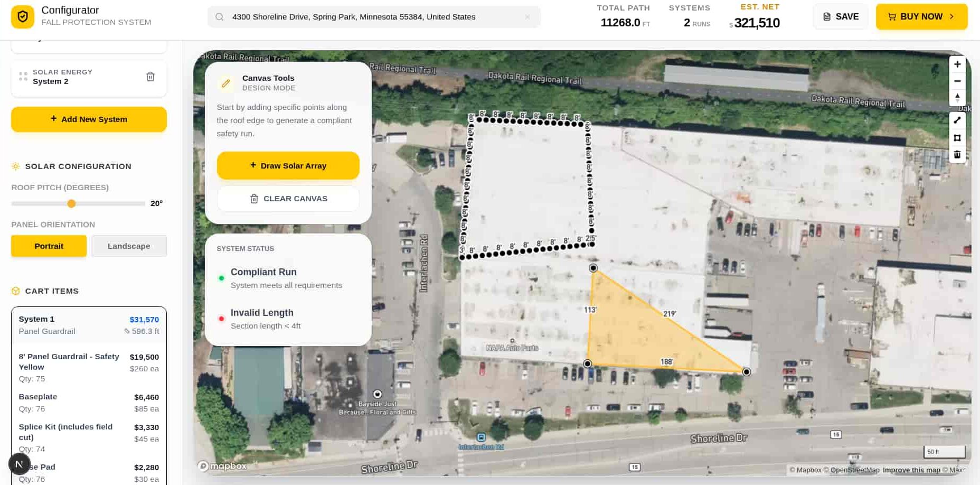Delete System 2 using trash icon
Viewport: 980px width, 485px height.
coord(150,77)
